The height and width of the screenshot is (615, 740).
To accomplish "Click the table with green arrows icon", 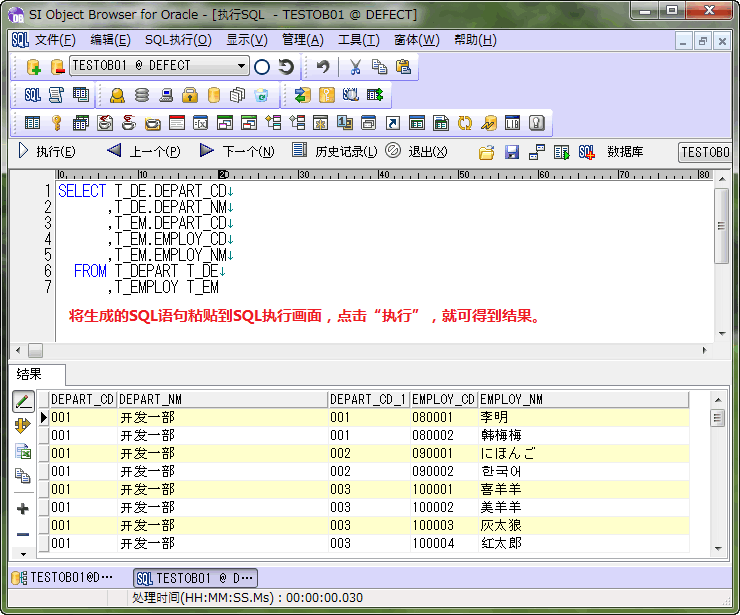I will pyautogui.click(x=375, y=95).
